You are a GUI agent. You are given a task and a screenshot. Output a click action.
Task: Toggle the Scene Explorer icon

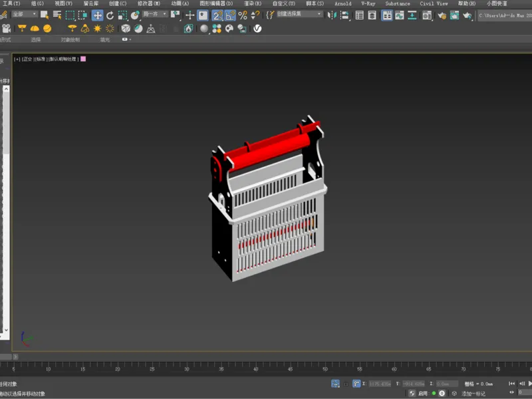click(359, 15)
